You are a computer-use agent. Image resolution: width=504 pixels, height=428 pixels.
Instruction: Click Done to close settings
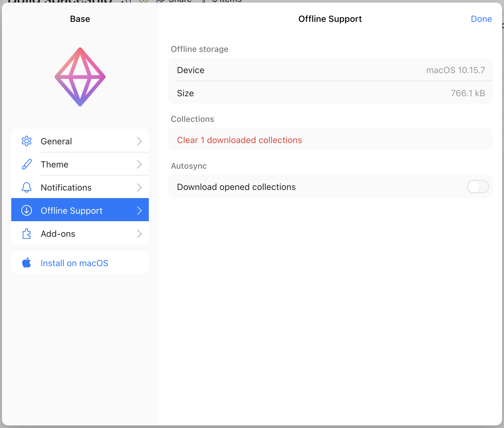pos(481,19)
